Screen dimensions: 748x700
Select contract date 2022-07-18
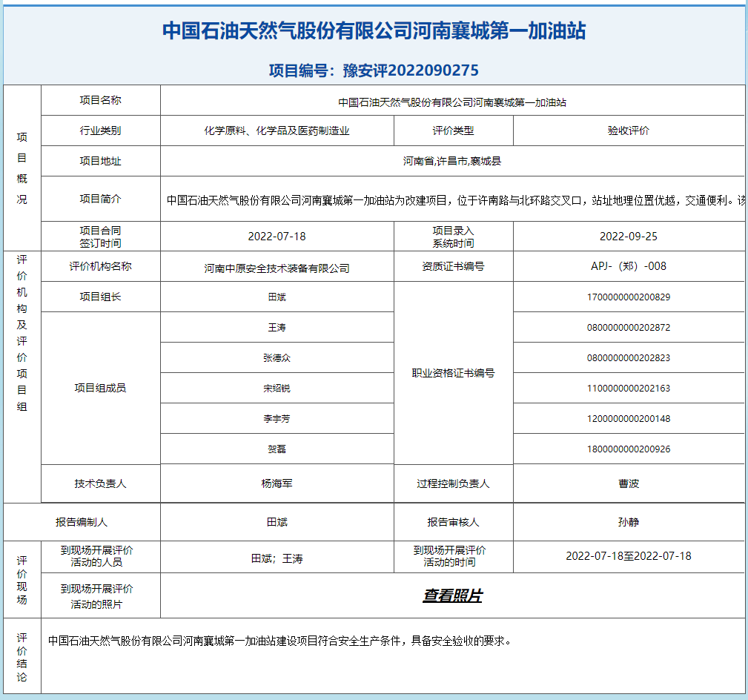pyautogui.click(x=277, y=237)
